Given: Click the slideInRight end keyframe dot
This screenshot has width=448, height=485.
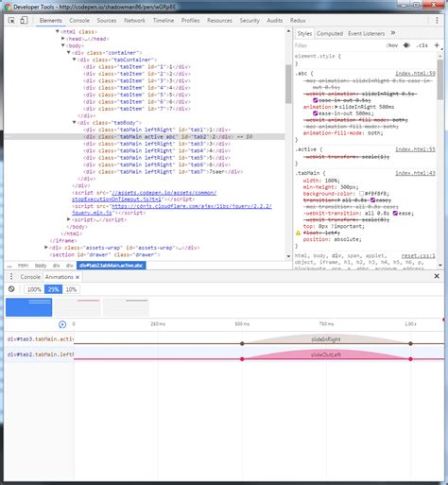Looking at the screenshot, I should [x=410, y=343].
